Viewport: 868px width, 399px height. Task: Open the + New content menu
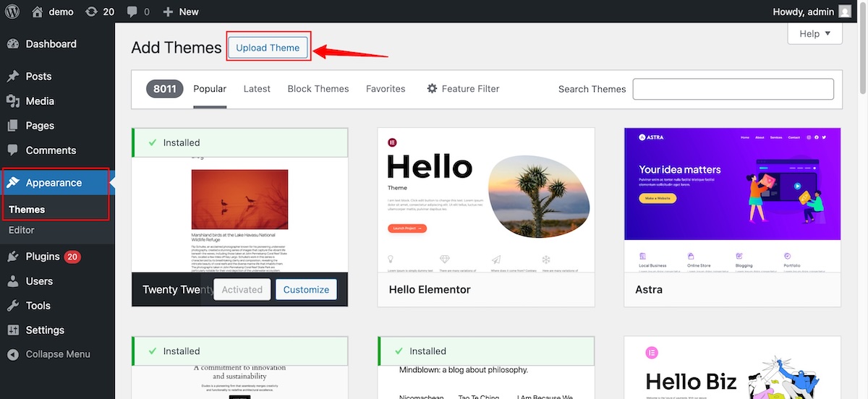(181, 12)
